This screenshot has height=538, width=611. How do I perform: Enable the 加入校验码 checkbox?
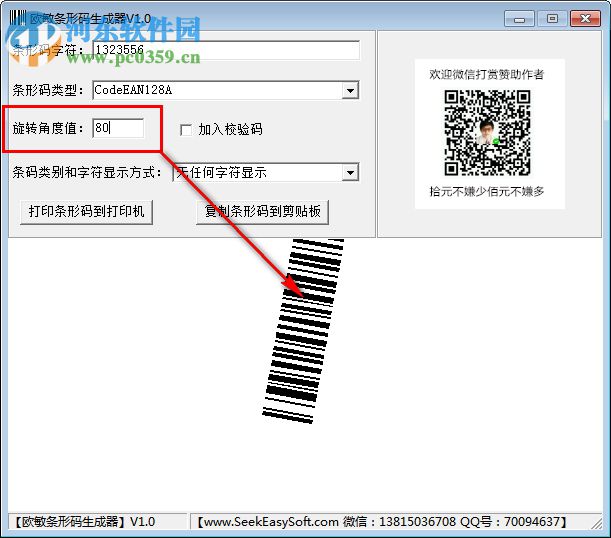[x=186, y=129]
